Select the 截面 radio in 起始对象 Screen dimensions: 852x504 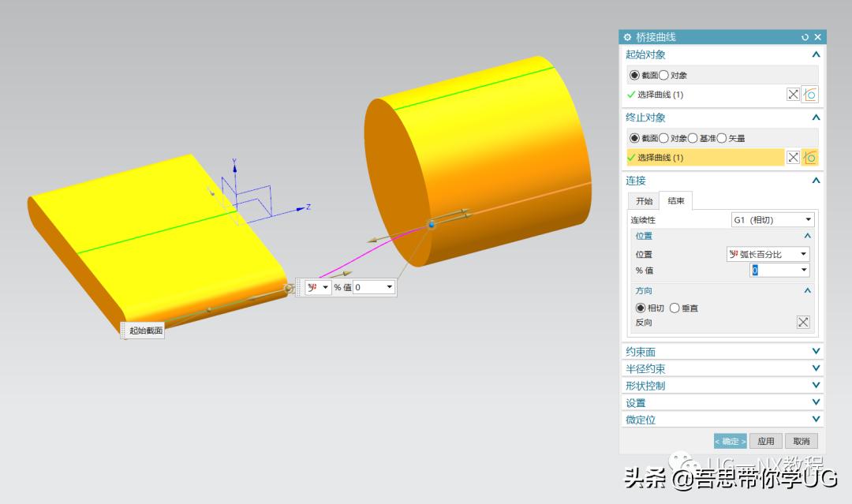tap(634, 75)
